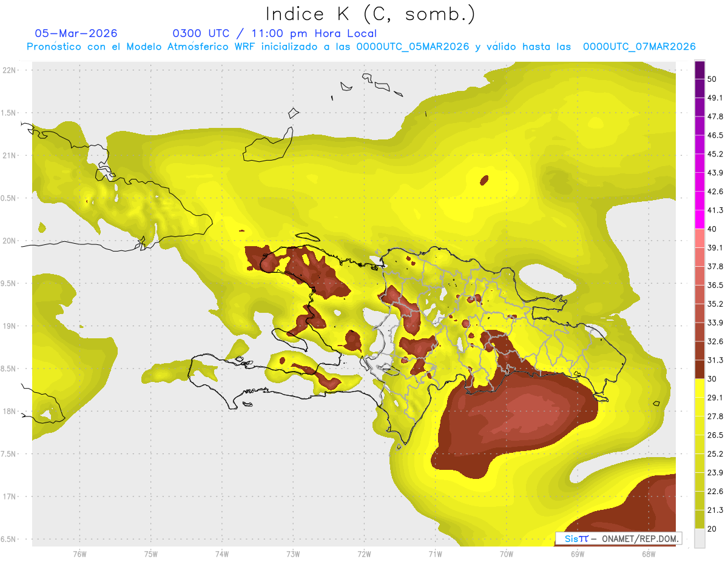Click the longitude axis label "70W"
The width and height of the screenshot is (728, 562).
(506, 554)
